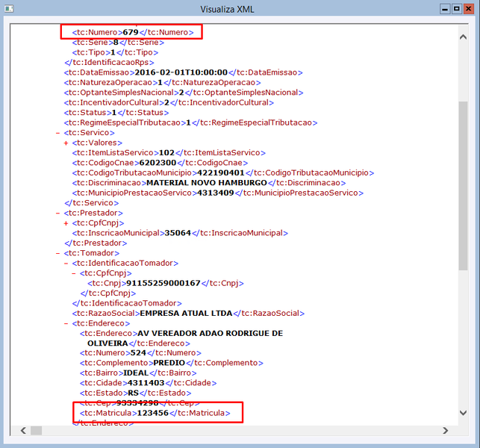This screenshot has height=448, width=480.
Task: Expand the tc:CpfCnpj node under Prestador
Action: [66, 223]
